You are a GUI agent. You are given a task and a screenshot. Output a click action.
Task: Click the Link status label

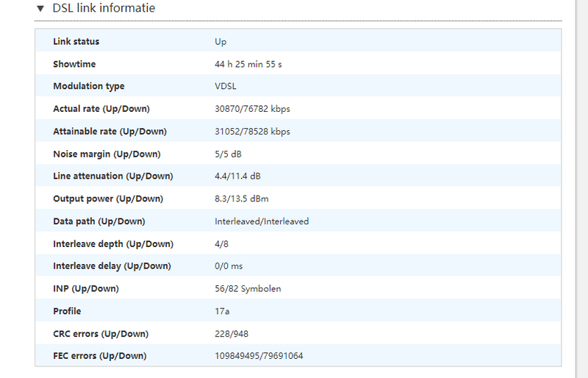pos(76,41)
